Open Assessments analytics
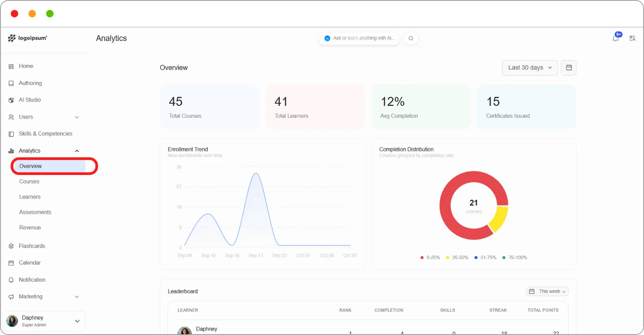Screen dimensions: 644x335 (x=35, y=212)
